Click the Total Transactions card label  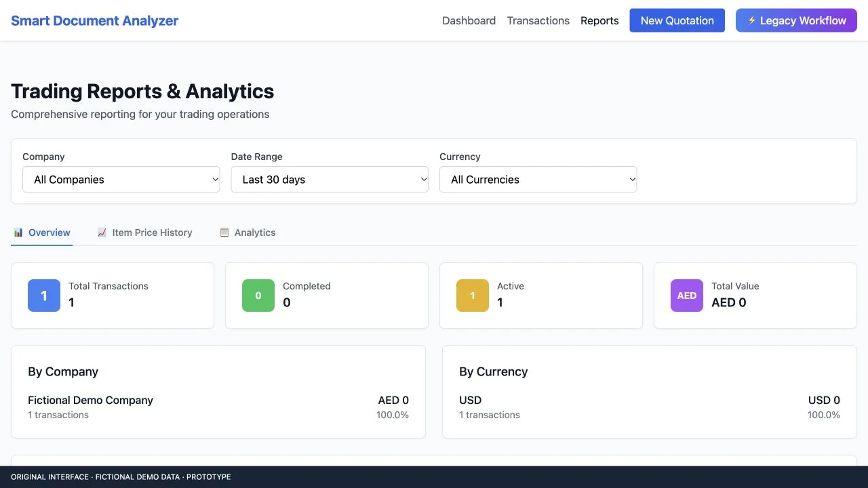coord(108,286)
